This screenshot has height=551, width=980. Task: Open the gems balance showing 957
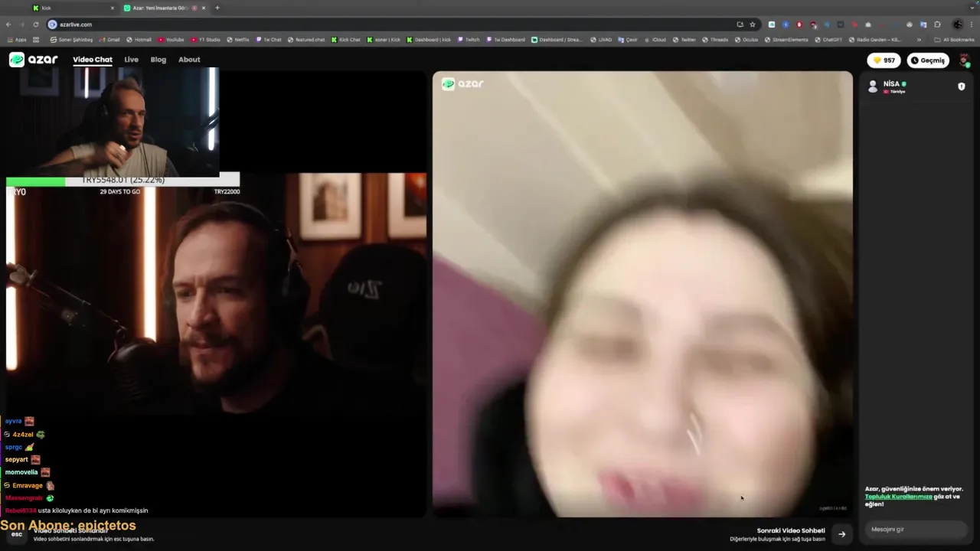click(884, 60)
